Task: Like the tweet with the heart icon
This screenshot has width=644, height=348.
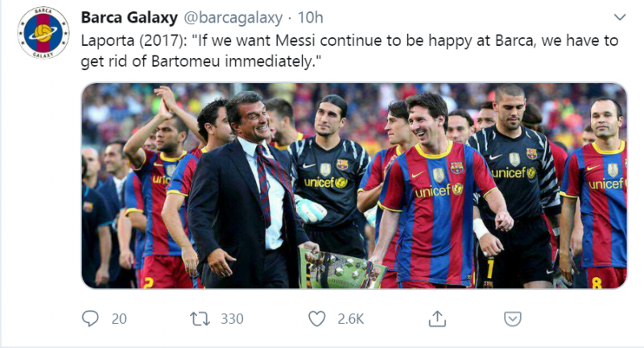Action: 319,318
